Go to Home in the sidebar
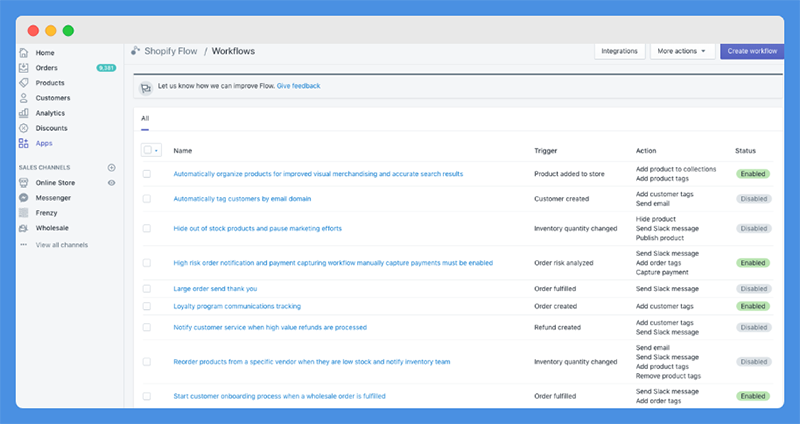800x424 pixels. click(45, 53)
